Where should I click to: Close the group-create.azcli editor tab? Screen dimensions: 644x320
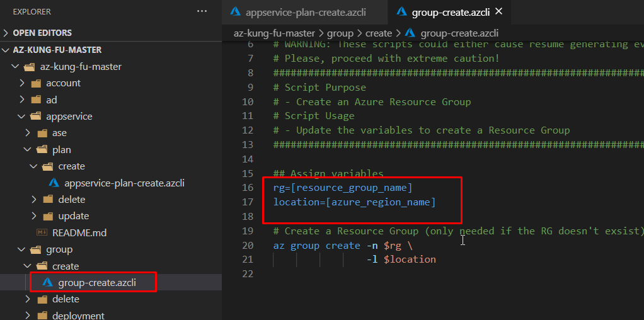499,12
